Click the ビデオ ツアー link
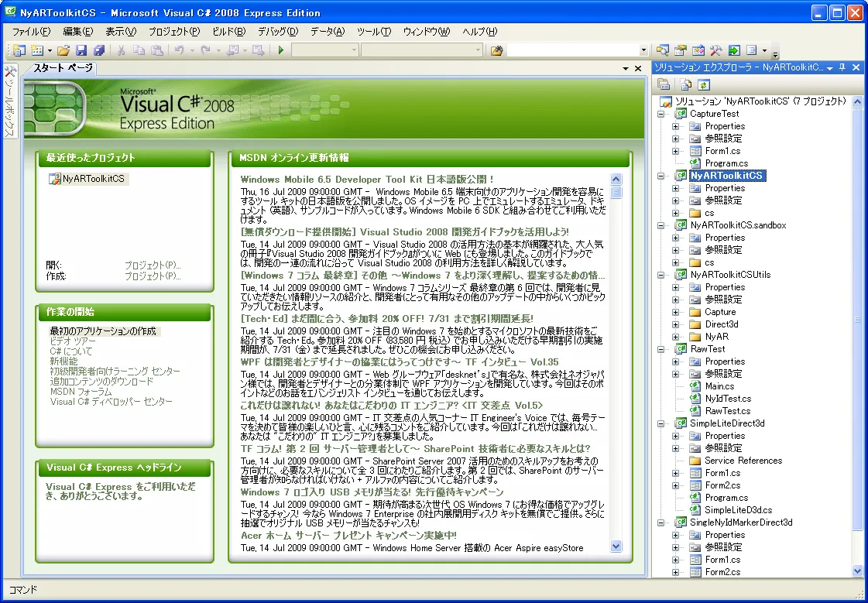 73,341
